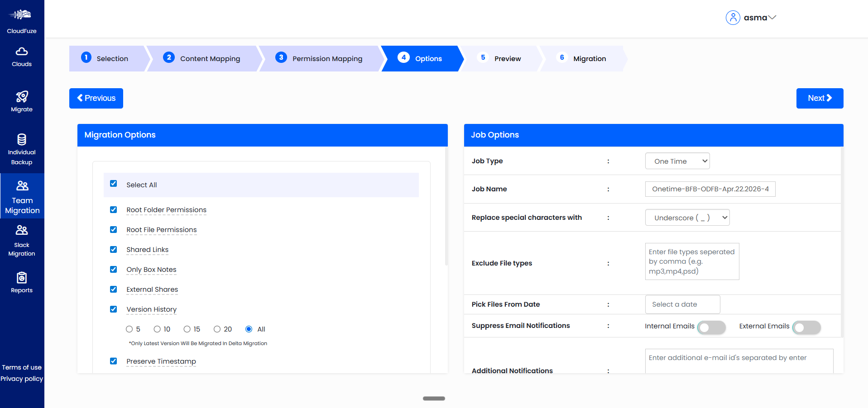Click the CloudFuze logo
868x408 pixels.
(20, 19)
